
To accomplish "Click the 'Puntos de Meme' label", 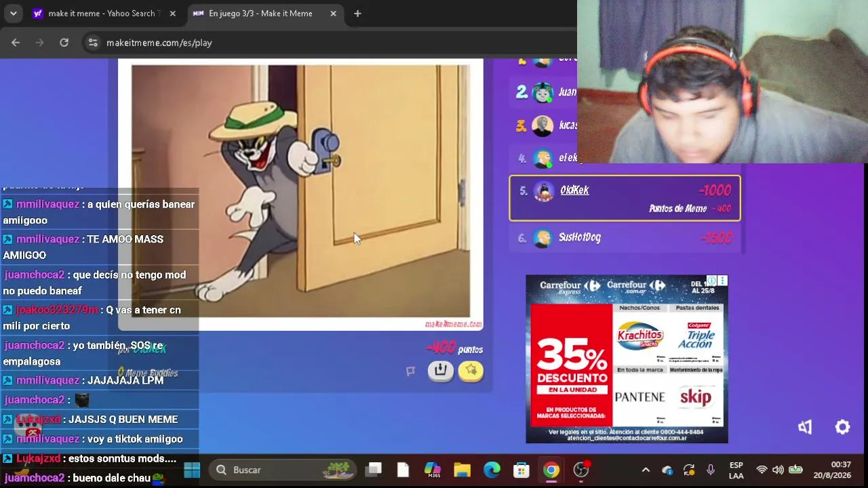I will coord(677,209).
